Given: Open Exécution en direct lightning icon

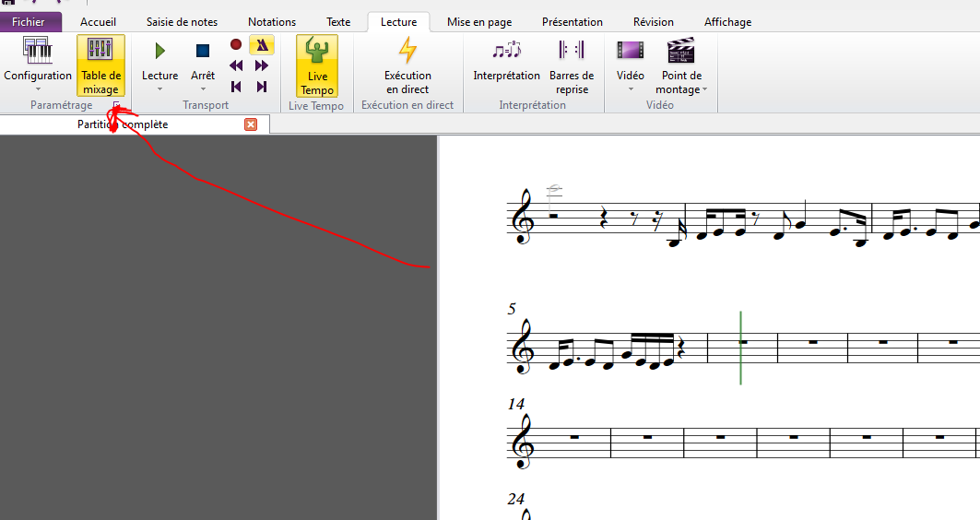Looking at the screenshot, I should pyautogui.click(x=407, y=50).
